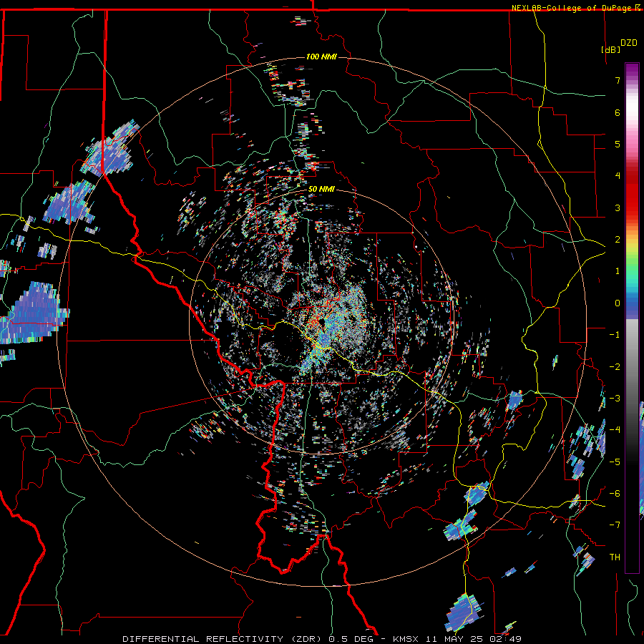Click the -3 value on color scale
Screen dimensions: 644x644
click(615, 399)
